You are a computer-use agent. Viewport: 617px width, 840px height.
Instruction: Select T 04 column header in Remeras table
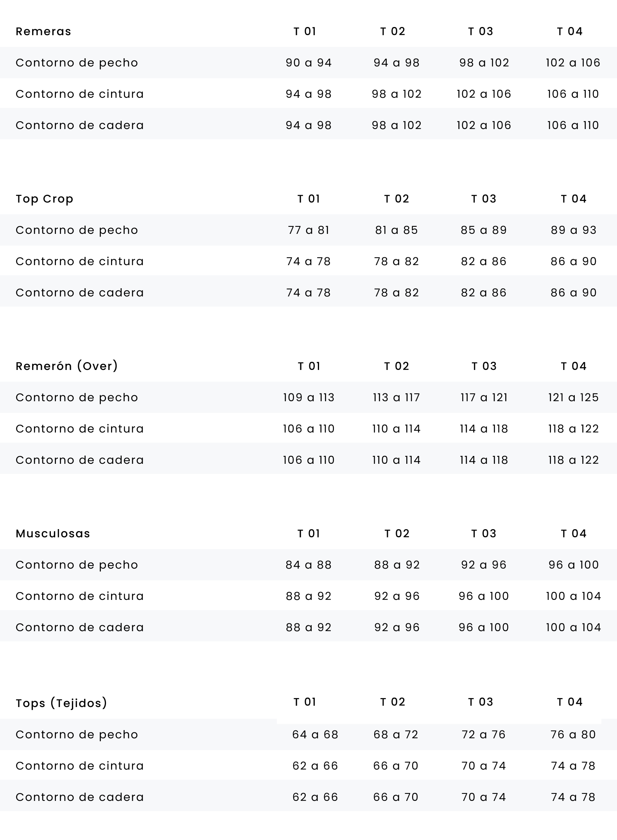pyautogui.click(x=570, y=31)
